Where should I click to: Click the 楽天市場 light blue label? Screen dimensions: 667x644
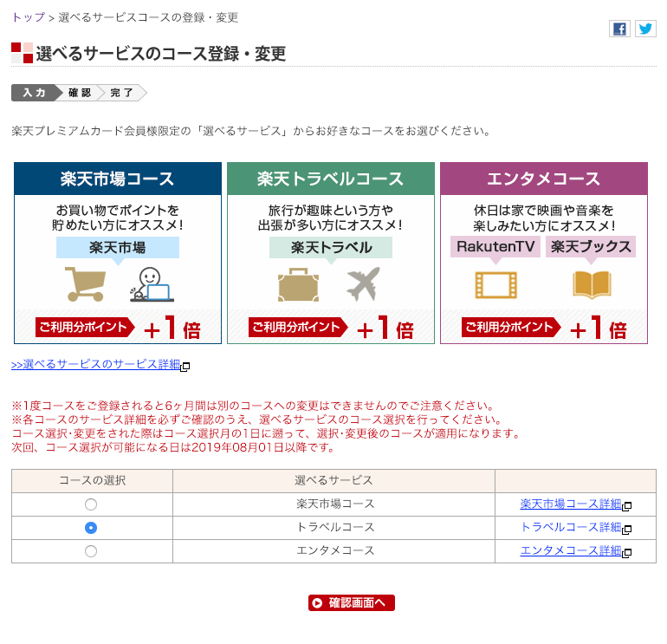coord(118,248)
